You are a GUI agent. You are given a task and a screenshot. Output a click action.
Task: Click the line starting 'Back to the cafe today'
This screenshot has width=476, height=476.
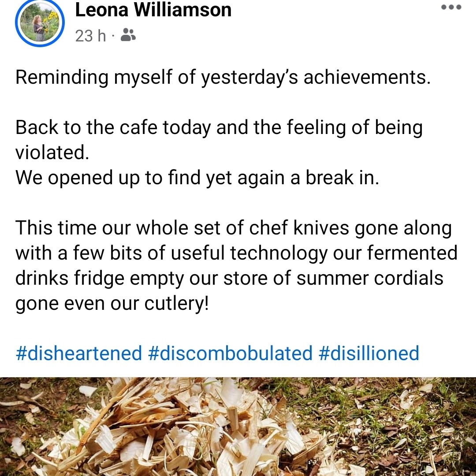pos(219,128)
